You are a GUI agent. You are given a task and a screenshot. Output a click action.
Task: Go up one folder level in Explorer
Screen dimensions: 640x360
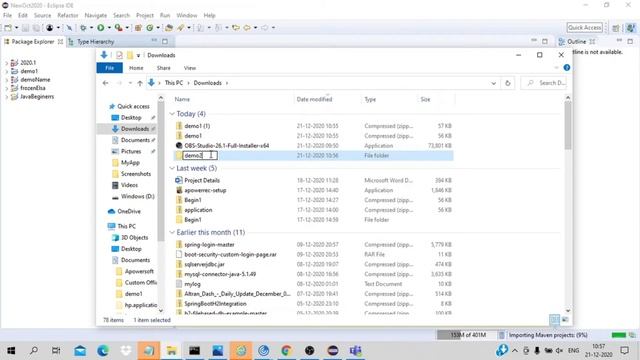(x=140, y=83)
